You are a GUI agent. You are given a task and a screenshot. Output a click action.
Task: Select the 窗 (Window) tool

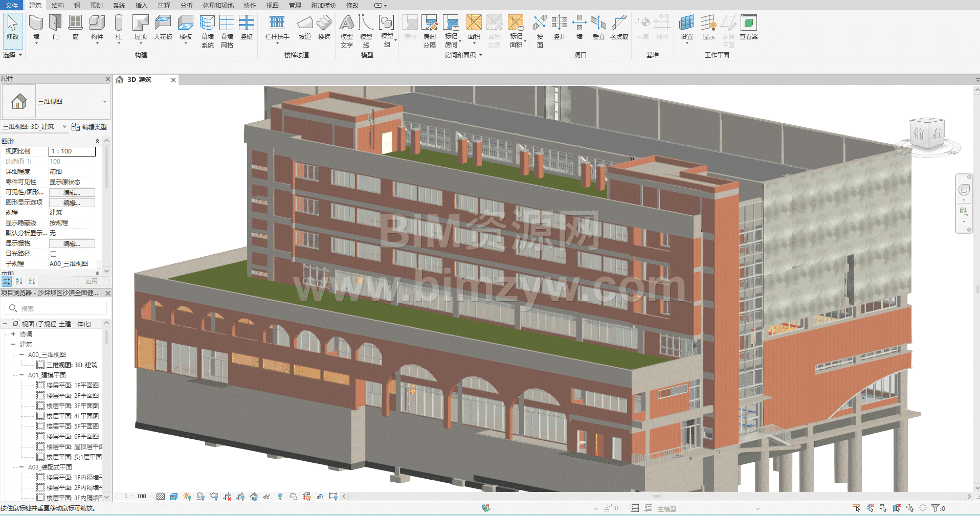(75, 28)
